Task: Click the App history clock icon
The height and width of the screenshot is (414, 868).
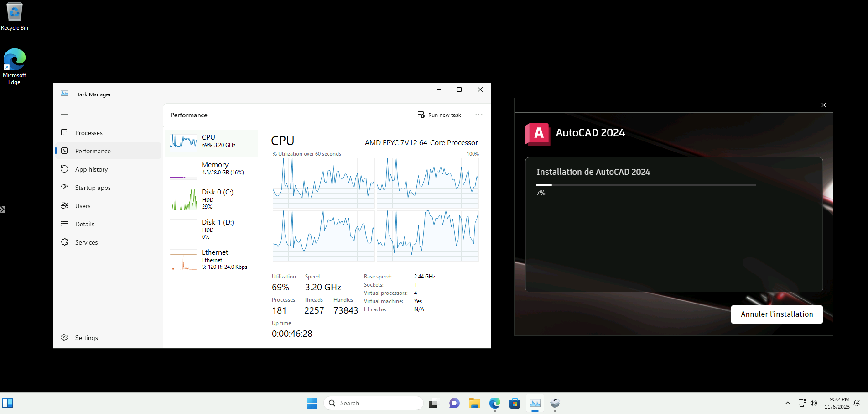Action: pos(64,169)
